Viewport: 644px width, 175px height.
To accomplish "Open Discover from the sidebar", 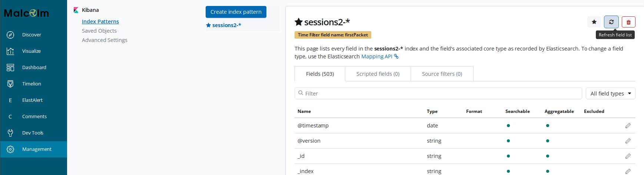I will [31, 35].
